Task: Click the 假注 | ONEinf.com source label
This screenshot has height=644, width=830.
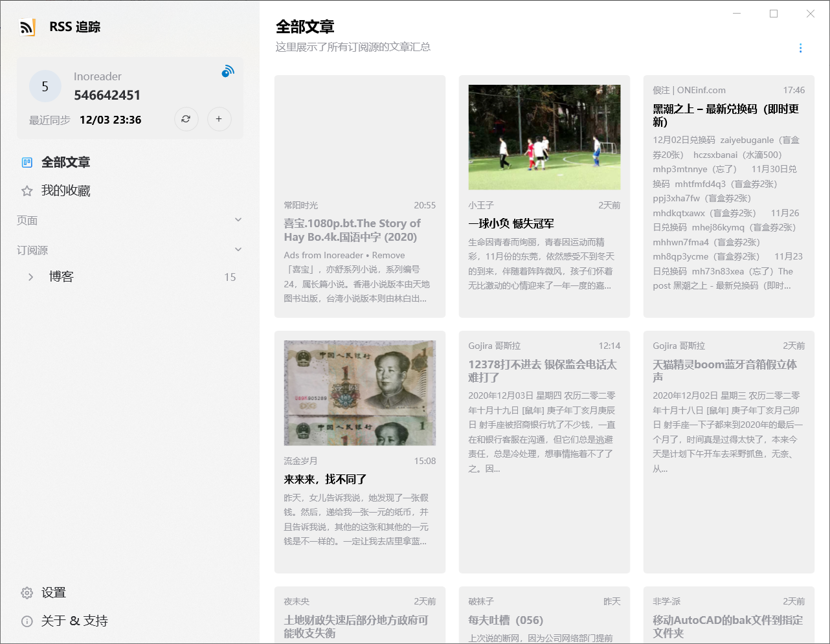Action: coord(689,90)
